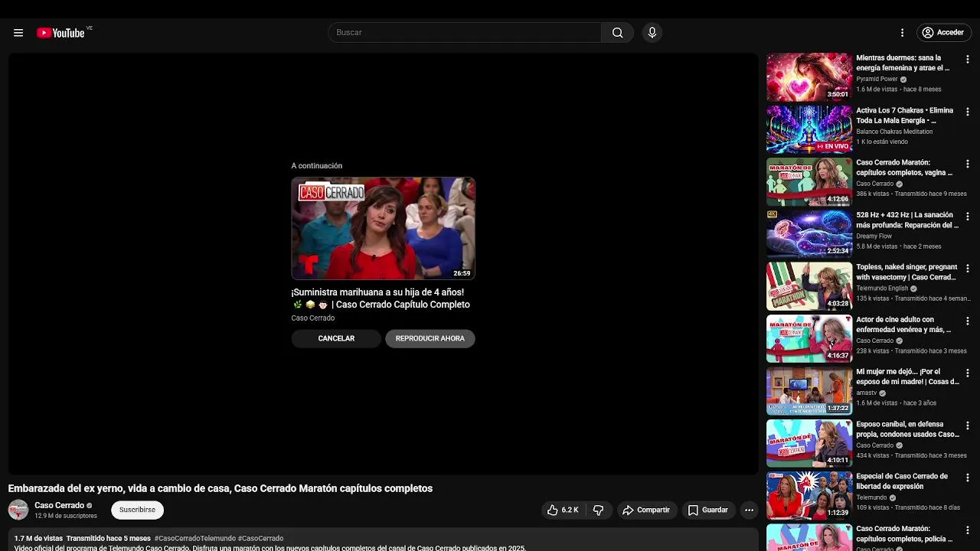Screen dimensions: 980x551
Task: Click the search magnifier button
Action: [x=617, y=33]
